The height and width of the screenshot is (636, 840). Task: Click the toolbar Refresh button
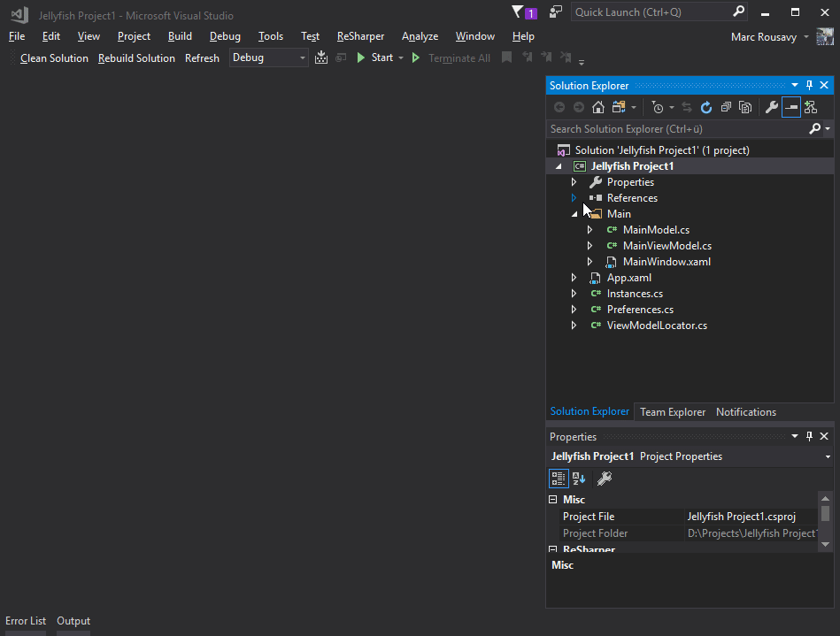202,57
